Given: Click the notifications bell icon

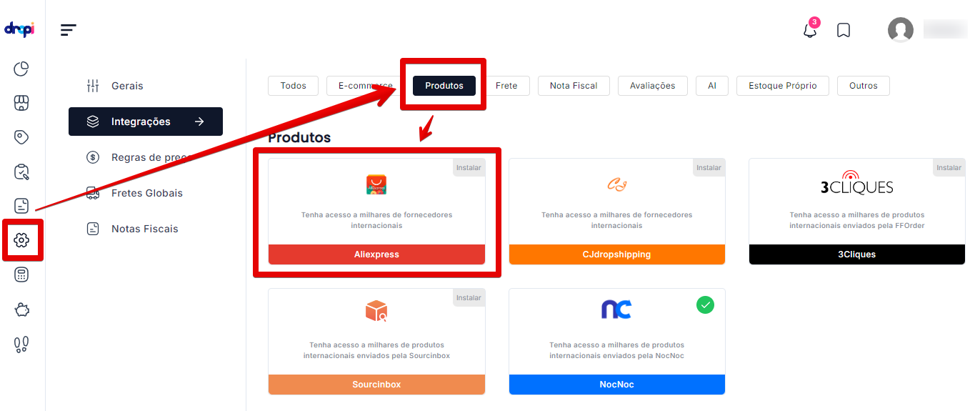Looking at the screenshot, I should 810,30.
